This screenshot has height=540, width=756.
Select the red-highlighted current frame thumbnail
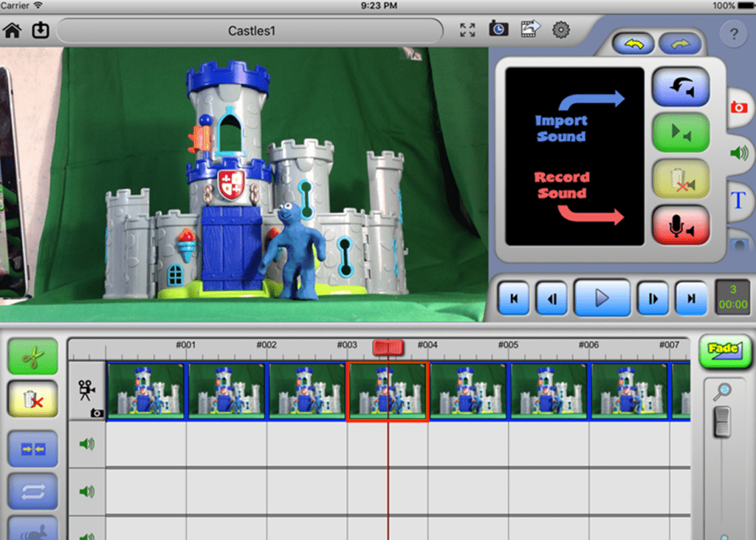pyautogui.click(x=388, y=392)
